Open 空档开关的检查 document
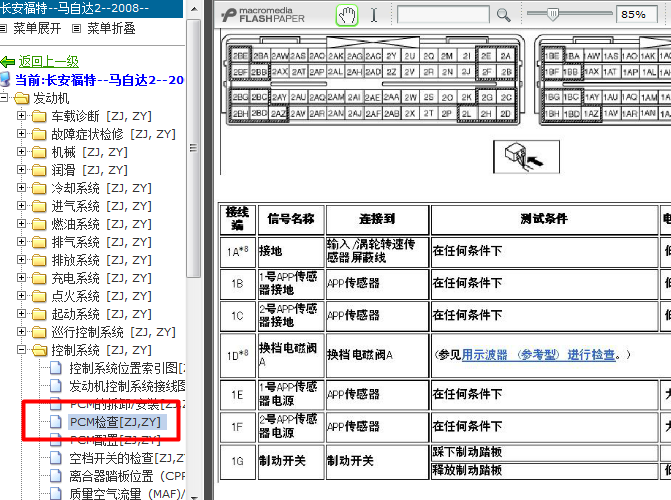This screenshot has height=500, width=671. [x=127, y=458]
